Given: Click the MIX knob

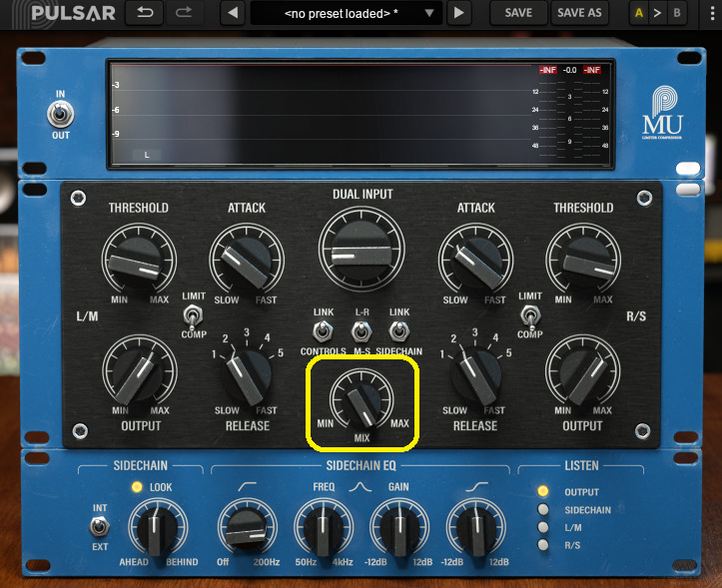Looking at the screenshot, I should point(361,400).
